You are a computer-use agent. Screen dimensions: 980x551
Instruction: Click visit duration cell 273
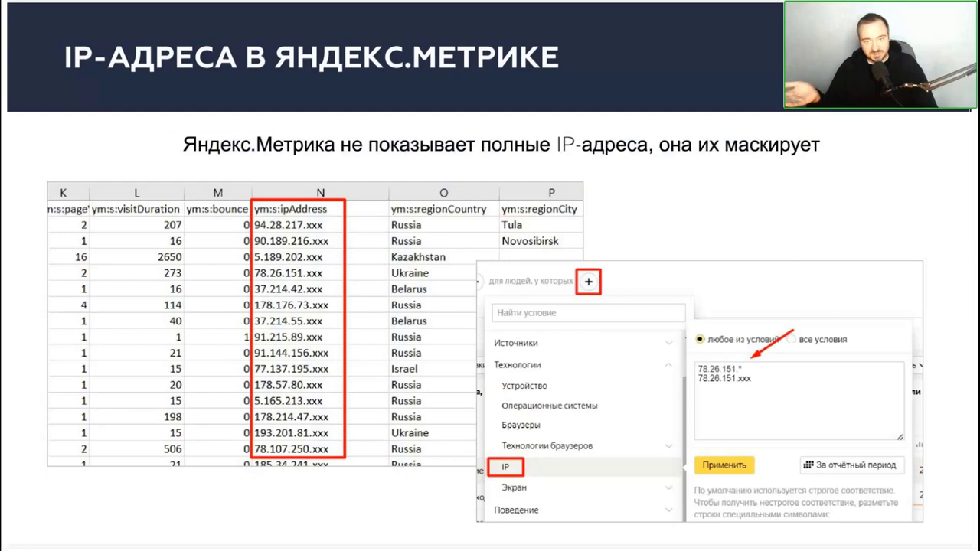(136, 273)
